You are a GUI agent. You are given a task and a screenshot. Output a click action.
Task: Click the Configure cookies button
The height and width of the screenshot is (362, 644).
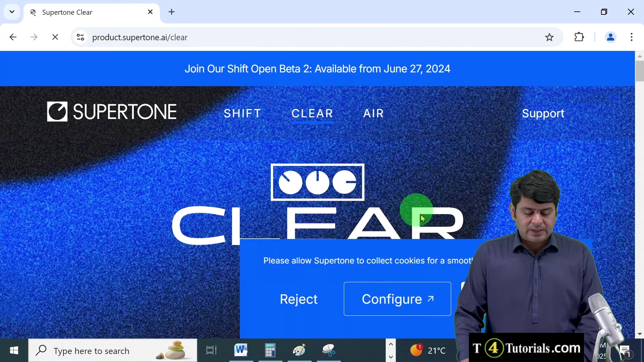(x=397, y=299)
